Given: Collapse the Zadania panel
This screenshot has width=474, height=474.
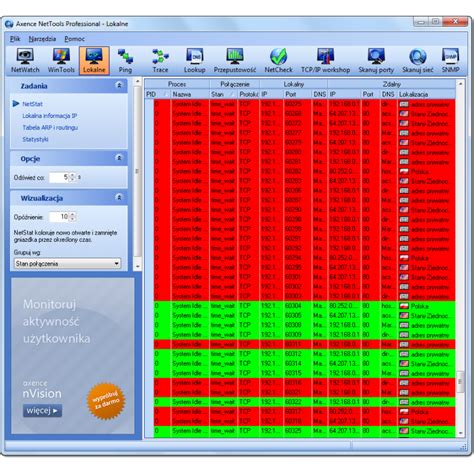Looking at the screenshot, I should (x=119, y=86).
